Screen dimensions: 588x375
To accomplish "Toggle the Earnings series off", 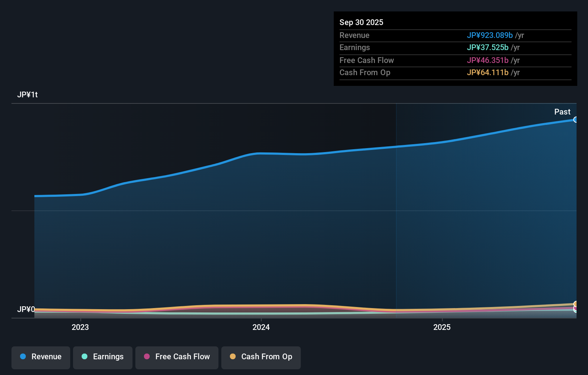I will [103, 357].
